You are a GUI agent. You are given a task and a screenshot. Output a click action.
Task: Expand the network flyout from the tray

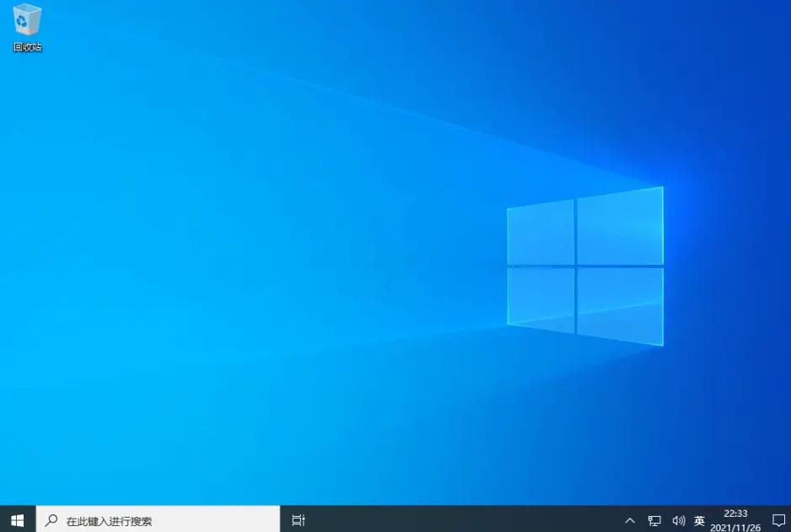(654, 520)
